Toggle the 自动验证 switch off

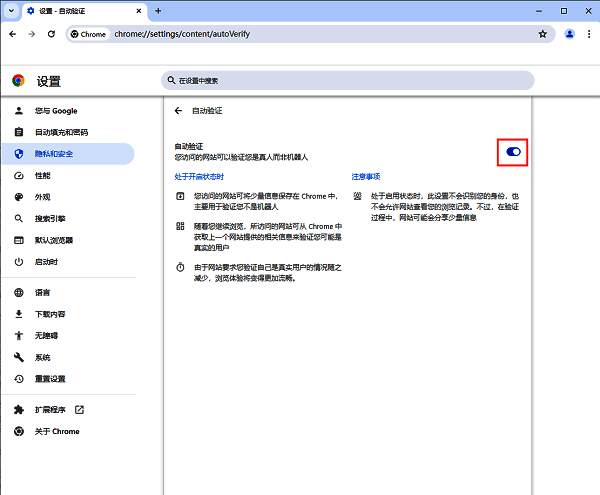(513, 152)
